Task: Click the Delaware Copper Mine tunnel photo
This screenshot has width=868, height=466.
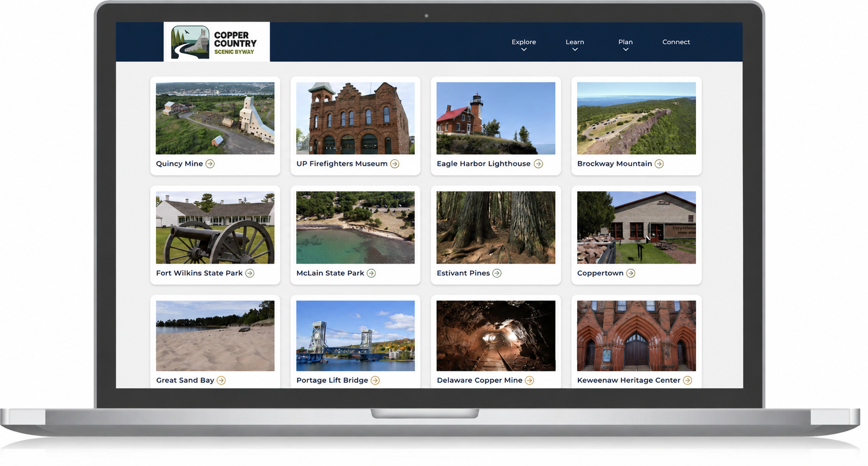Action: 496,336
